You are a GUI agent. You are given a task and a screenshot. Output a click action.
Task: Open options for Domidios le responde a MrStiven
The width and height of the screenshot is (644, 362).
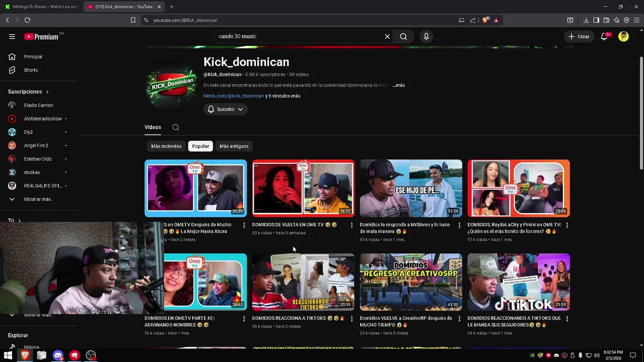[x=459, y=225]
